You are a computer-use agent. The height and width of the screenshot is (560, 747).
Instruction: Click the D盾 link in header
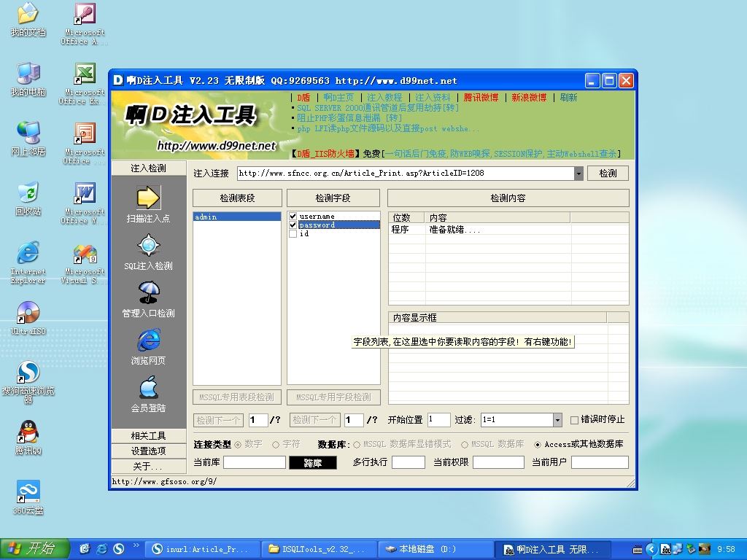pyautogui.click(x=303, y=98)
